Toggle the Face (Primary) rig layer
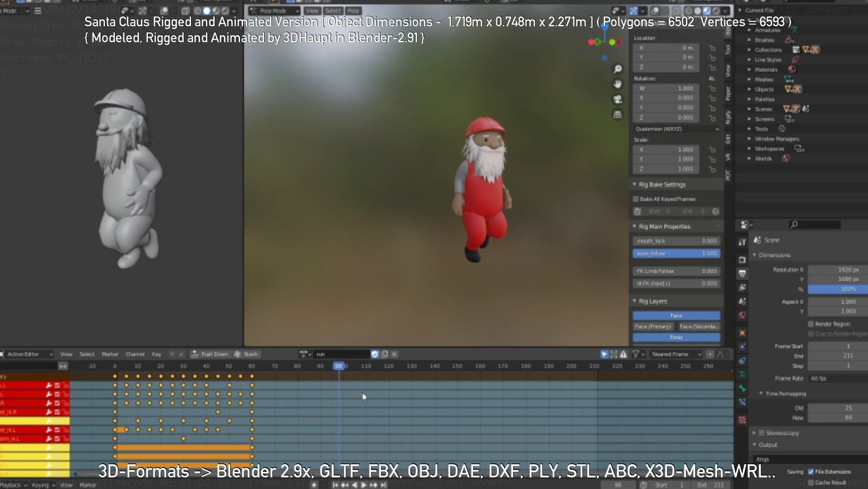 tap(653, 326)
